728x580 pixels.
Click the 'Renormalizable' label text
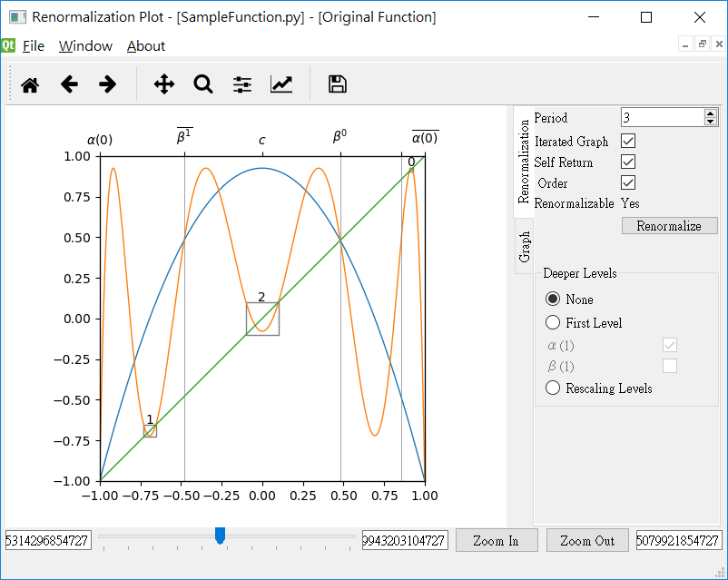coord(574,203)
